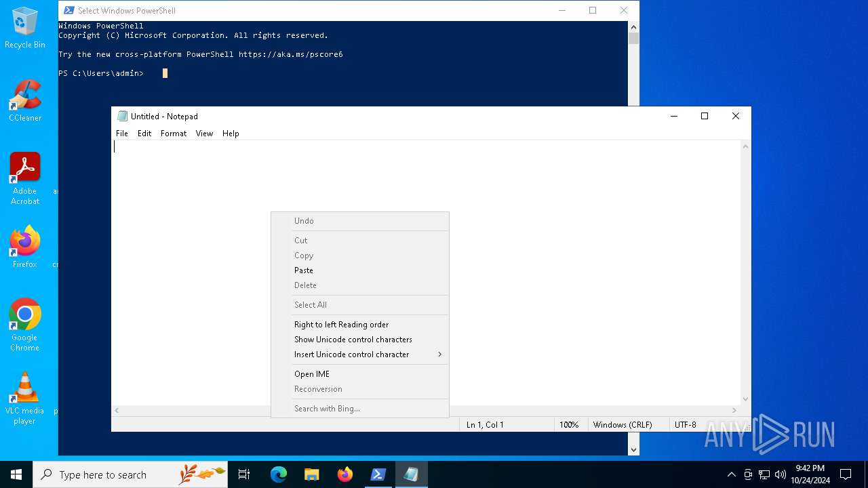Close the Notepad window
868x488 pixels.
tap(736, 116)
